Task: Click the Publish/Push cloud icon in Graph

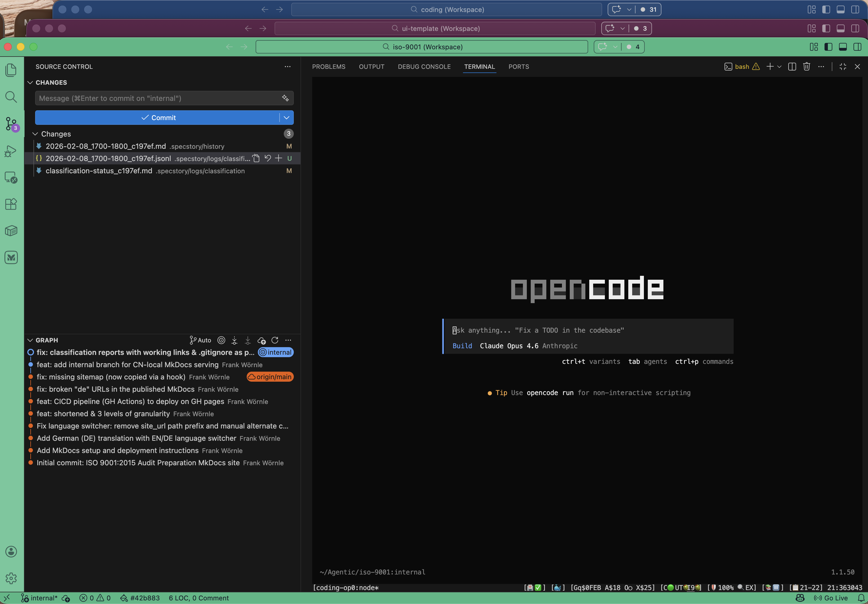Action: 261,340
